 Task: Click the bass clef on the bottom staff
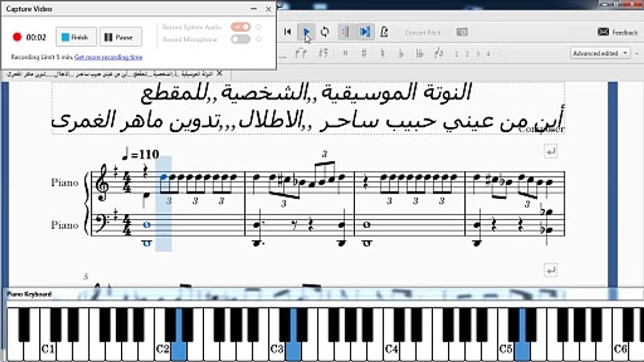tap(103, 223)
